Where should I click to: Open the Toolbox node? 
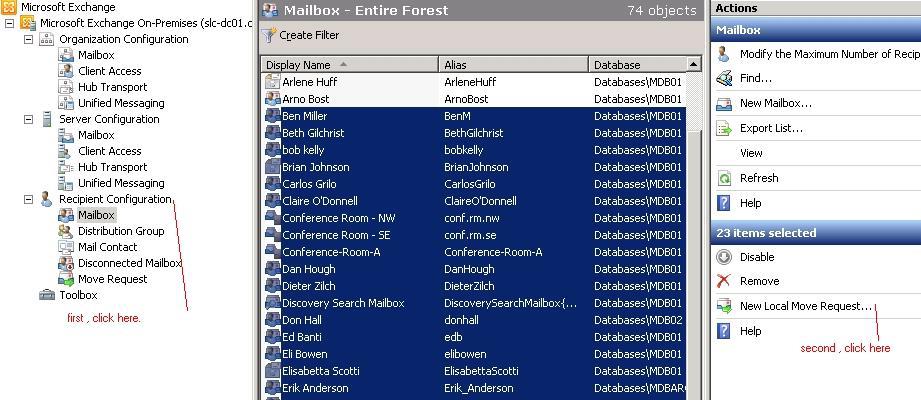point(78,295)
